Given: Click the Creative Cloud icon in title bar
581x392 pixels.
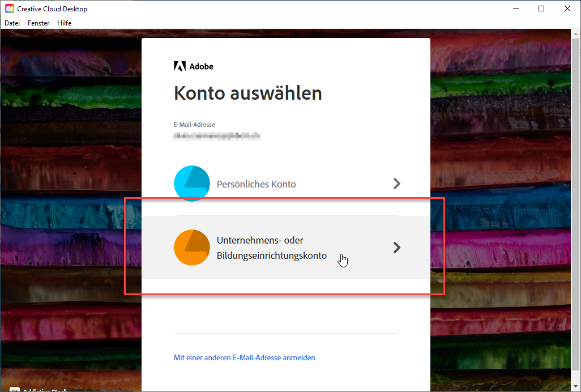Looking at the screenshot, I should pyautogui.click(x=9, y=8).
